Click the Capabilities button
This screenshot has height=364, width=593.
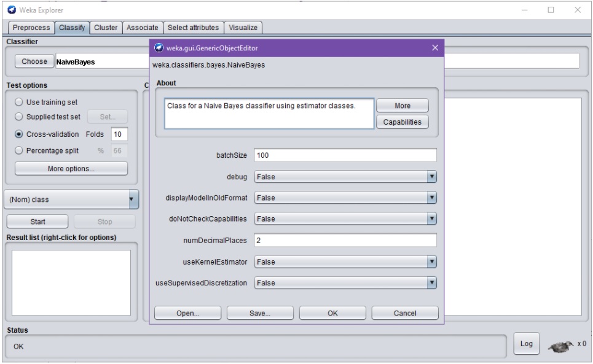coord(403,122)
